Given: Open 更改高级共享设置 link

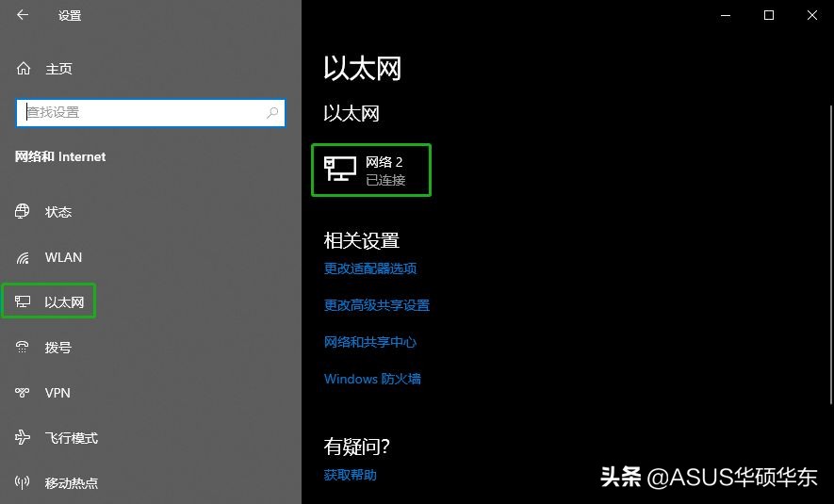Looking at the screenshot, I should (377, 305).
